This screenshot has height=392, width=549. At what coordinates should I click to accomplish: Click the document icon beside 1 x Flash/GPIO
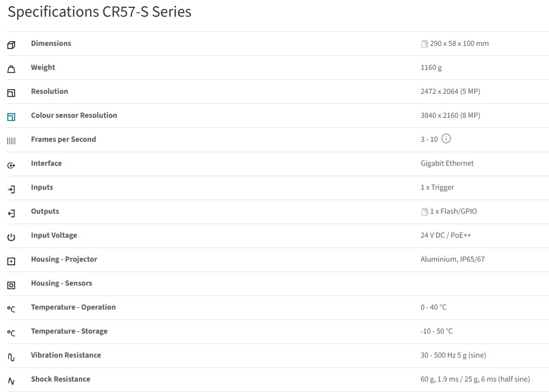(424, 212)
